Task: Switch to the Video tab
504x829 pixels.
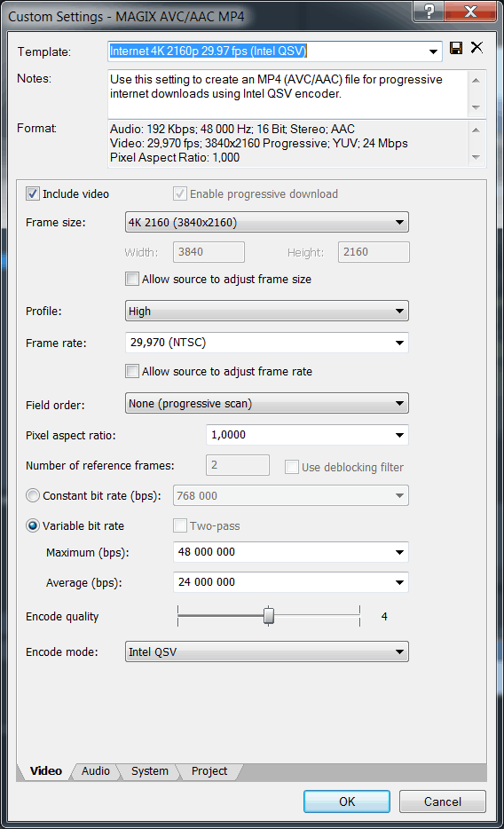Action: click(x=46, y=770)
